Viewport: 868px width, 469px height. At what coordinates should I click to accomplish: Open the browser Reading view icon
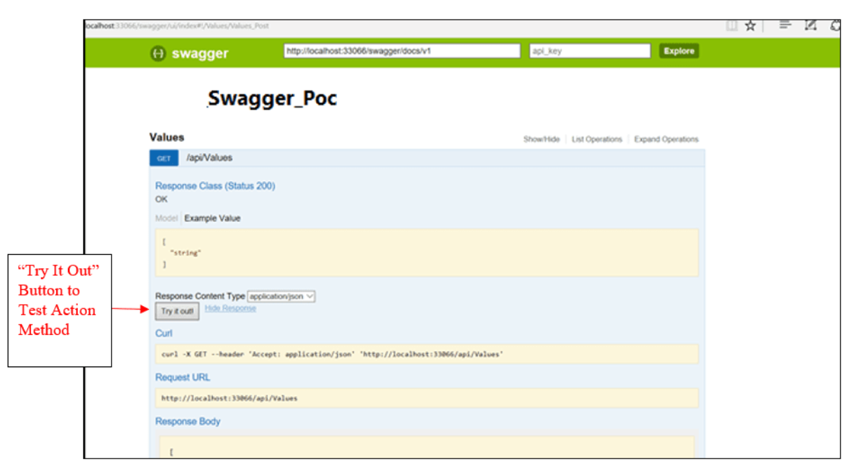pyautogui.click(x=732, y=25)
